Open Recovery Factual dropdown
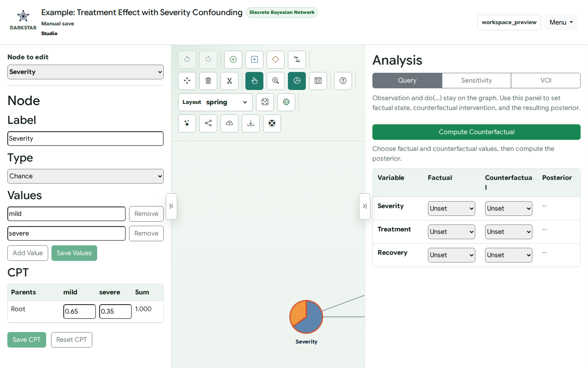 (452, 255)
